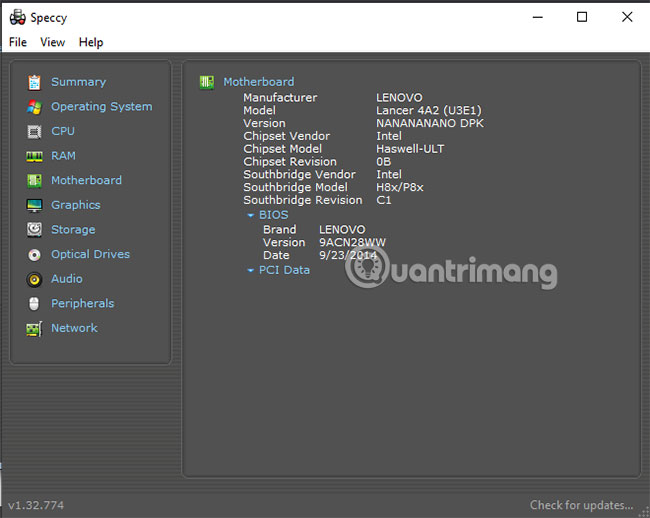Click the window resize grip in status bar
Image resolution: width=650 pixels, height=518 pixels.
tap(644, 512)
